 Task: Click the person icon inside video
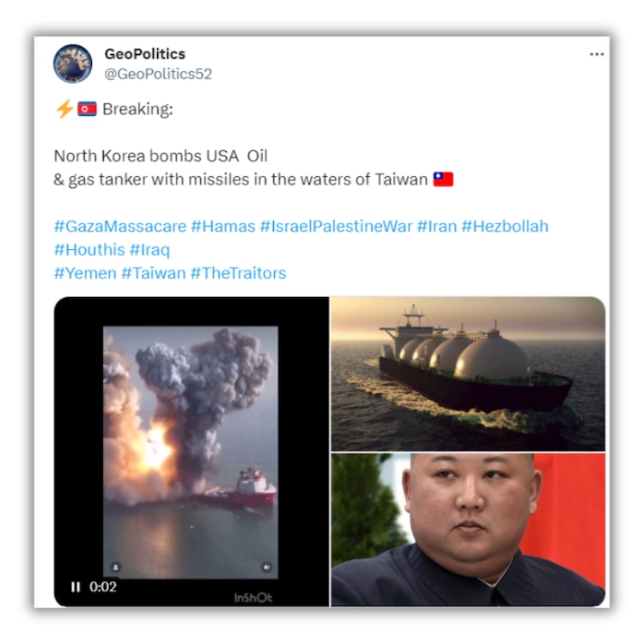(116, 567)
